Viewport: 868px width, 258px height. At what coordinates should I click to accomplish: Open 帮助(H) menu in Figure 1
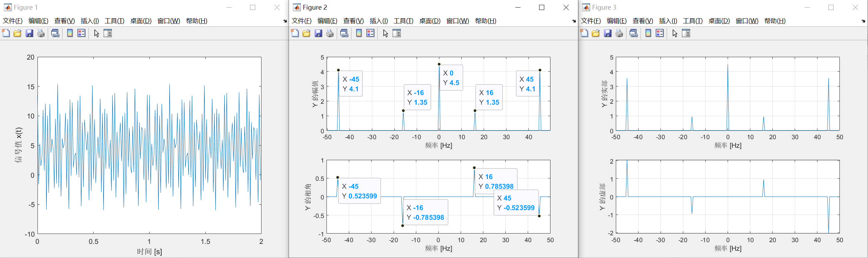coord(196,21)
